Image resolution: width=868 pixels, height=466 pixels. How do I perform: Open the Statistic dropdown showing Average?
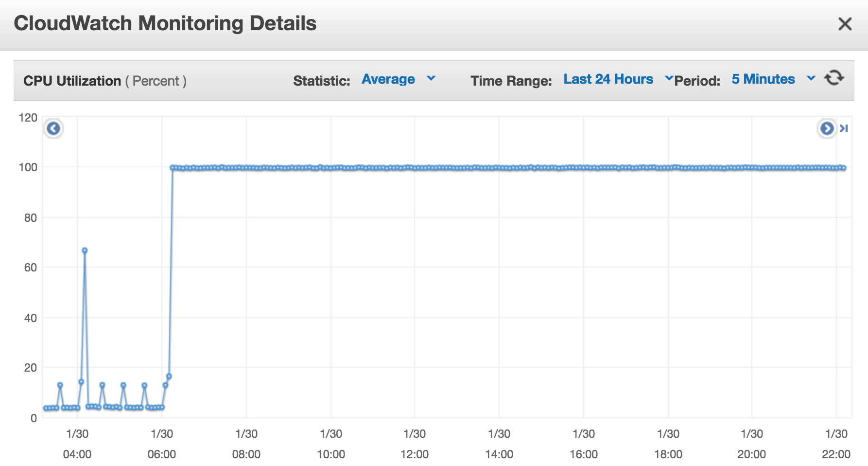[388, 79]
